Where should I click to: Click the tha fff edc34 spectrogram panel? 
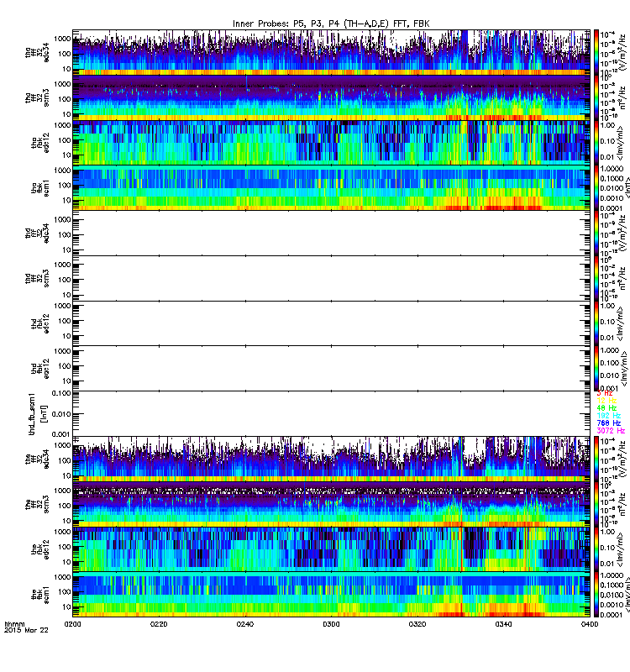point(331,53)
